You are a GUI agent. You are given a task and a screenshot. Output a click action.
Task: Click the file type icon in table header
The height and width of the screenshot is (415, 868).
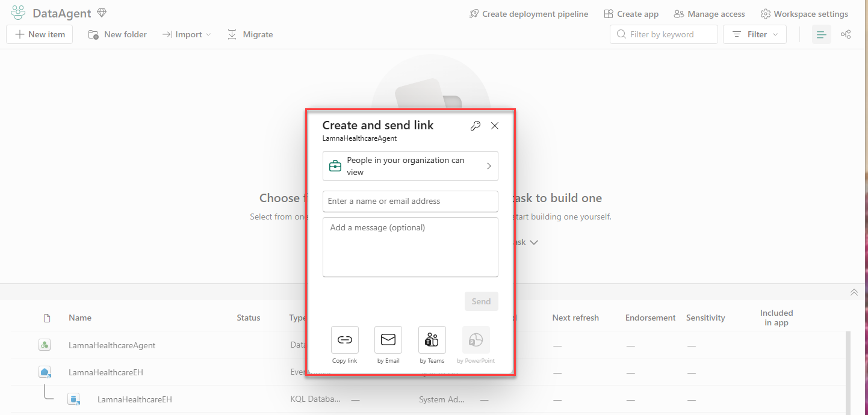47,318
